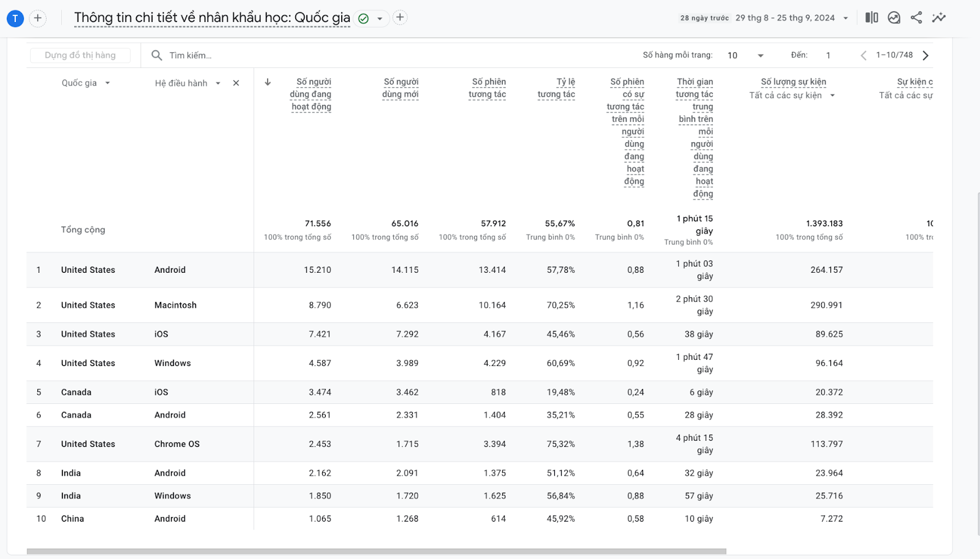Share this report via share icon

(916, 18)
